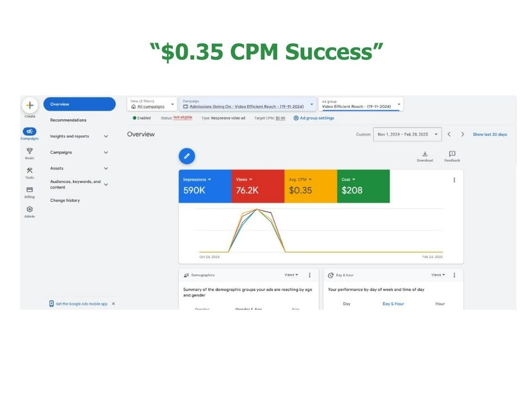The image size is (532, 399).
Task: Click the Overview page heading
Action: pyautogui.click(x=141, y=135)
